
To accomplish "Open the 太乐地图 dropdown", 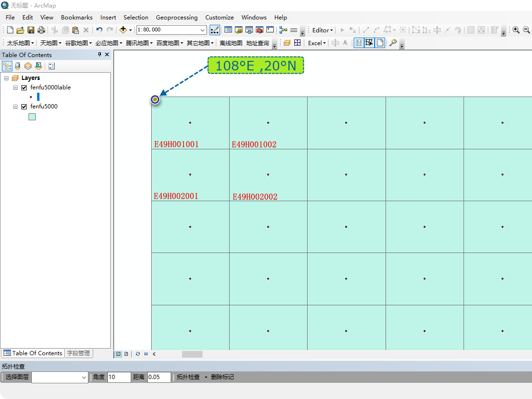I will click(20, 43).
